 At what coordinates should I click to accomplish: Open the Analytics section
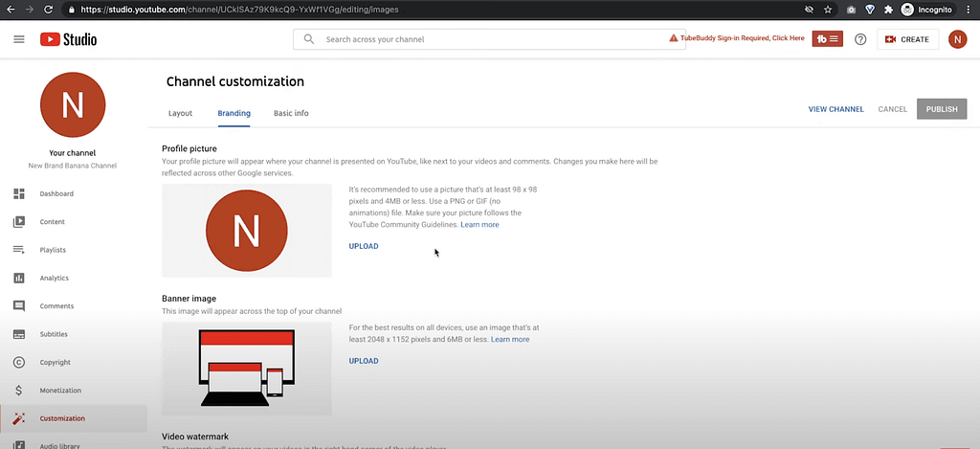coord(54,279)
